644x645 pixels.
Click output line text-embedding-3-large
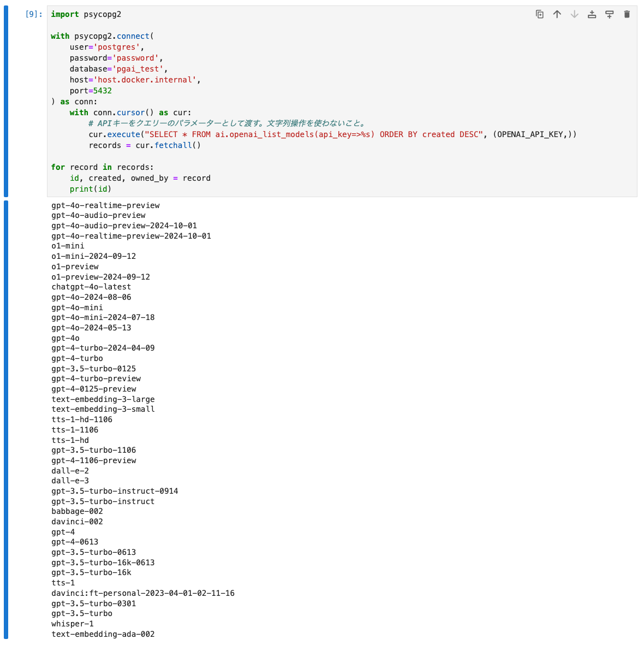tap(103, 399)
